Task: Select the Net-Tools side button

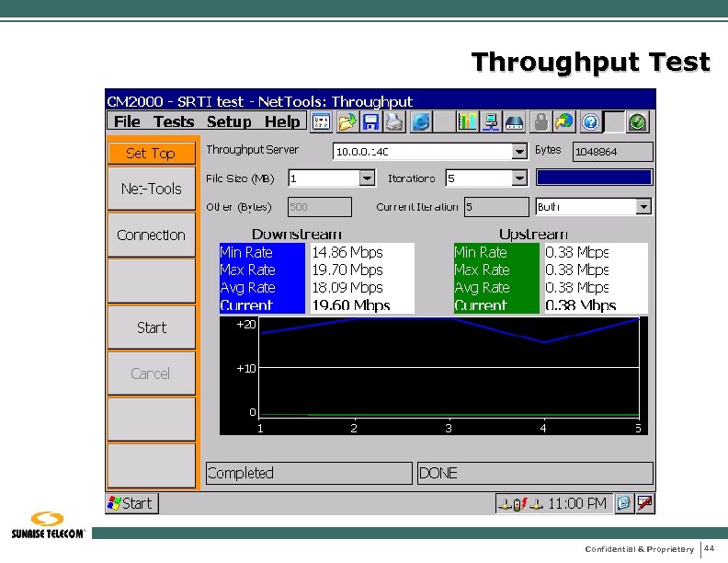Action: point(152,189)
